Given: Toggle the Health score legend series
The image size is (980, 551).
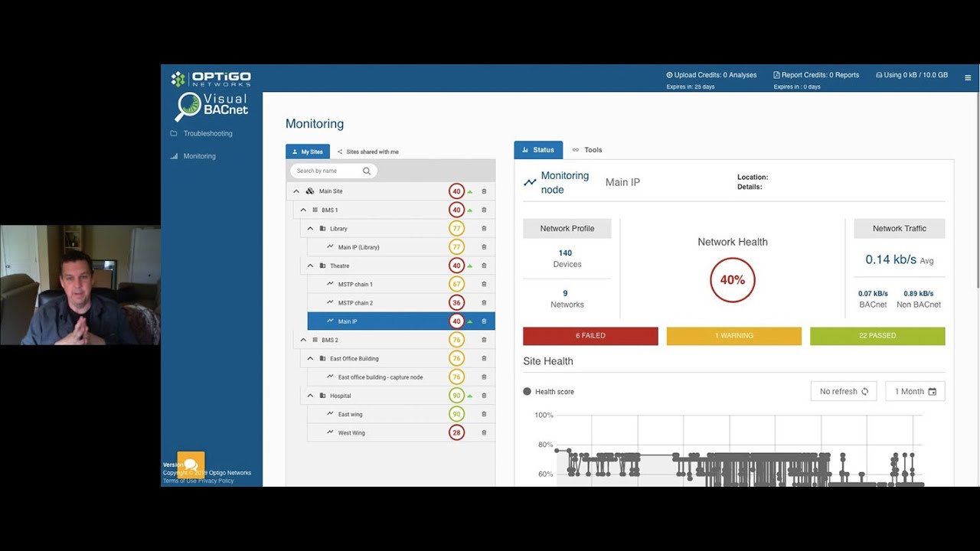Looking at the screenshot, I should [548, 392].
